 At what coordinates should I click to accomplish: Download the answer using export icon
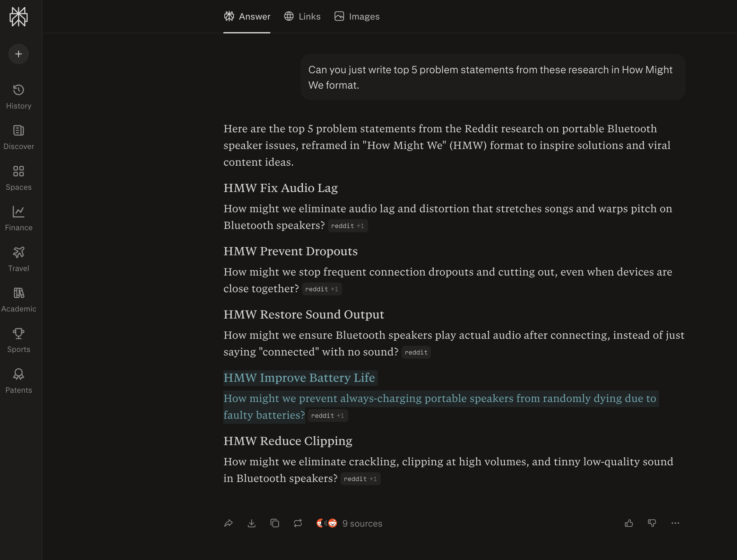(x=252, y=523)
